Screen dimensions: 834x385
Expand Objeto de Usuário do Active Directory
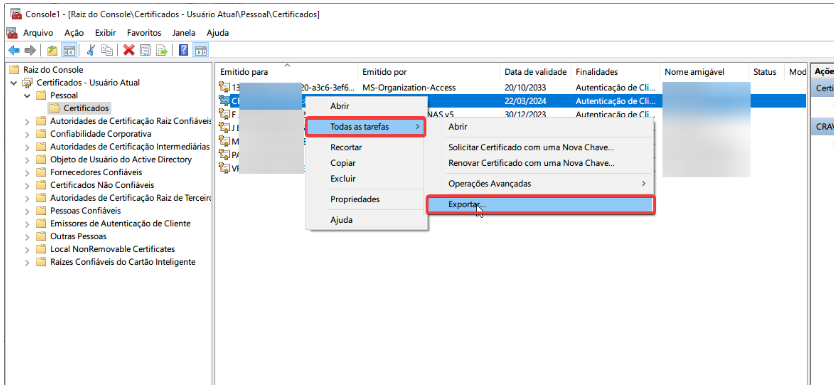27,160
